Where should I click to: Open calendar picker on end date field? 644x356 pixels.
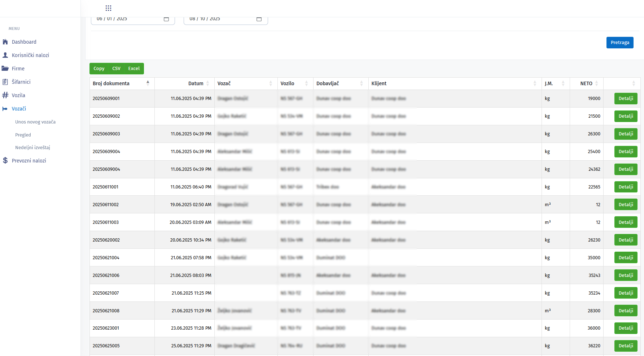coord(259,19)
